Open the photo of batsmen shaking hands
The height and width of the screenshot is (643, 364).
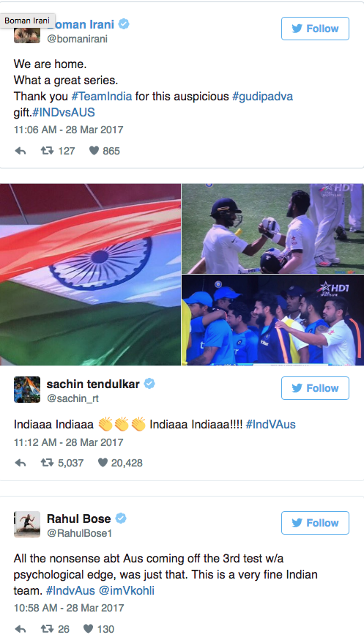[x=273, y=228]
